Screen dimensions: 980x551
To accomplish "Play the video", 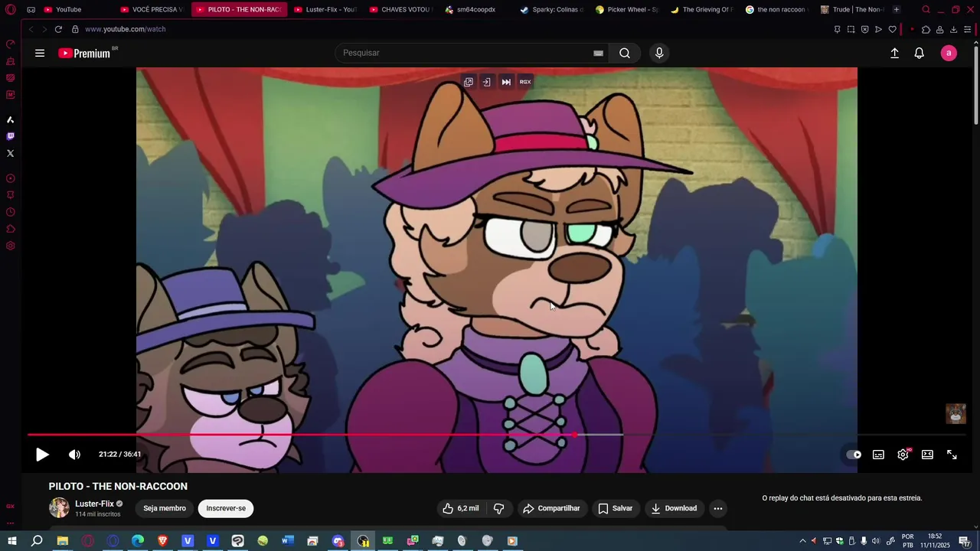I will pyautogui.click(x=42, y=455).
